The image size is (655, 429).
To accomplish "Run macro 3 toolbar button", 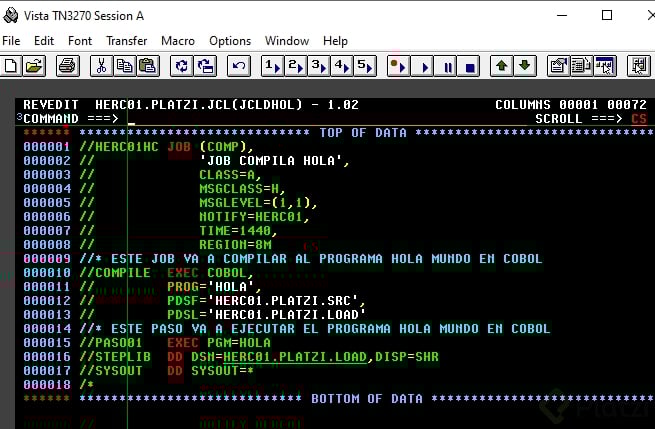I will coord(319,66).
